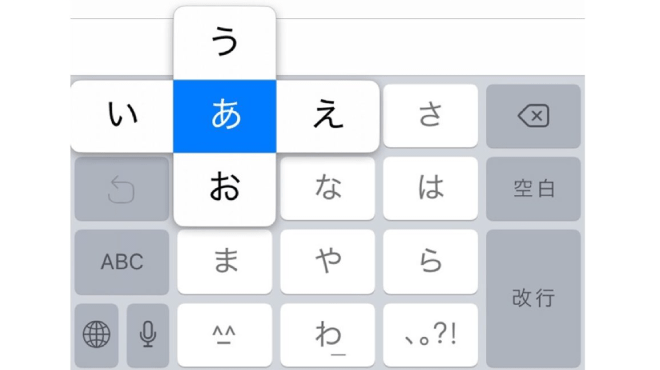The image size is (660, 370).
Task: Tap the は key
Action: (431, 189)
